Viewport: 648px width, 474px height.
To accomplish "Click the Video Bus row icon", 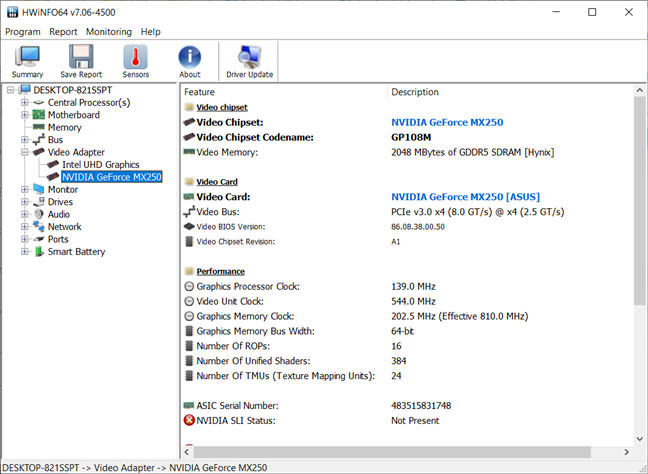I will 189,212.
